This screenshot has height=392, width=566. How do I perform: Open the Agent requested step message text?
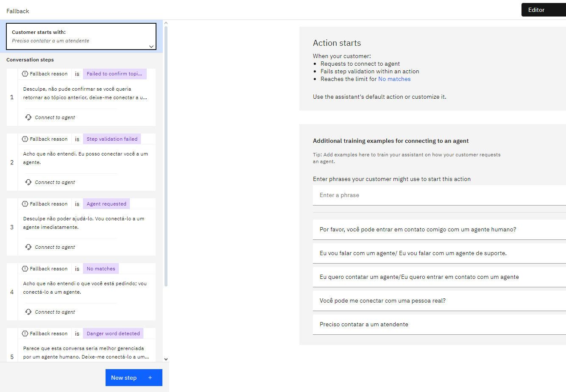[84, 223]
